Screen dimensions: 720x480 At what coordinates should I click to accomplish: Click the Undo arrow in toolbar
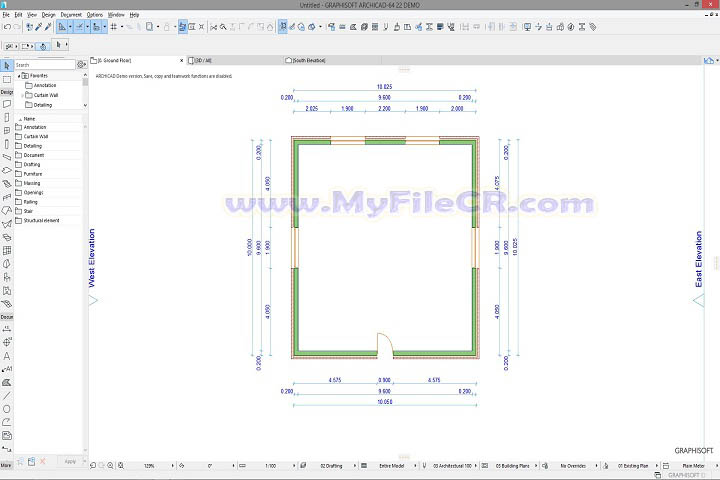click(x=7, y=27)
